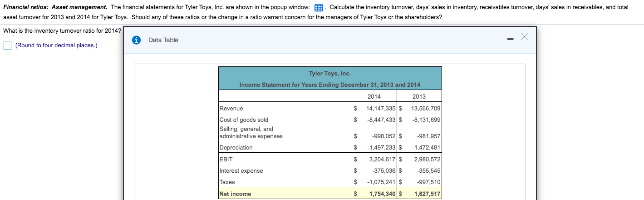
Task: Click the Cost of goods sold label
Action: click(244, 120)
